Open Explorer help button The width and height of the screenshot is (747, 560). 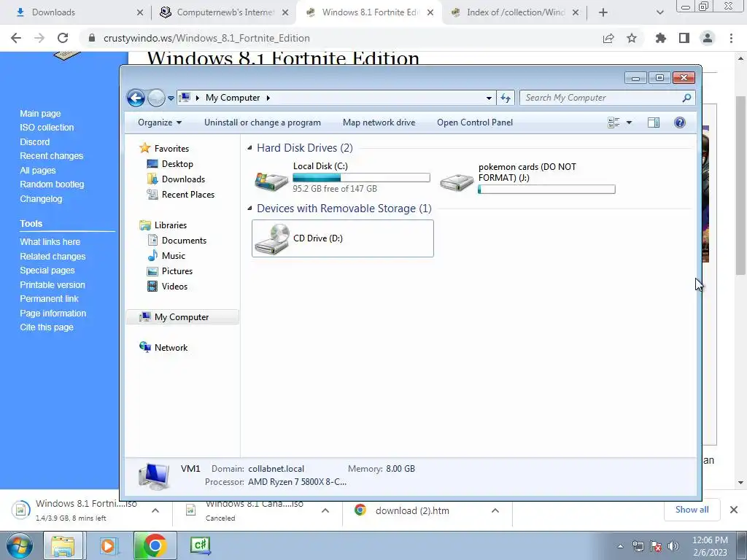680,122
